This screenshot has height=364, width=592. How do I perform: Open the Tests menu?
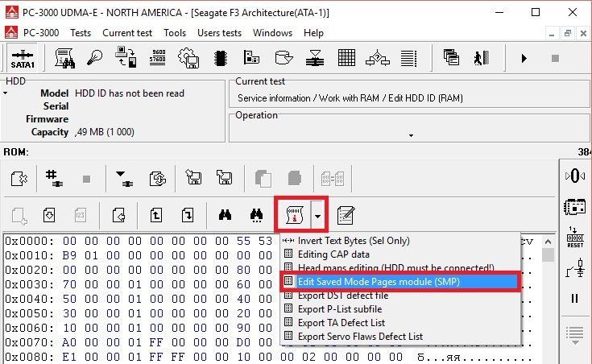pyautogui.click(x=81, y=33)
